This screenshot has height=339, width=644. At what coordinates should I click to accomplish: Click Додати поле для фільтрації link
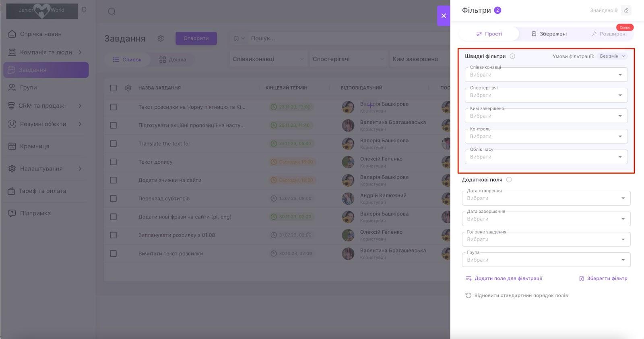[x=504, y=279]
